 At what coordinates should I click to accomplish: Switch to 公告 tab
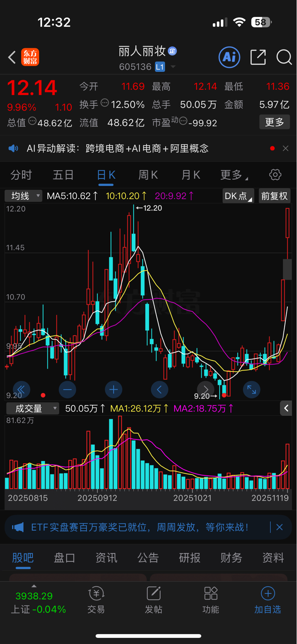click(x=148, y=558)
